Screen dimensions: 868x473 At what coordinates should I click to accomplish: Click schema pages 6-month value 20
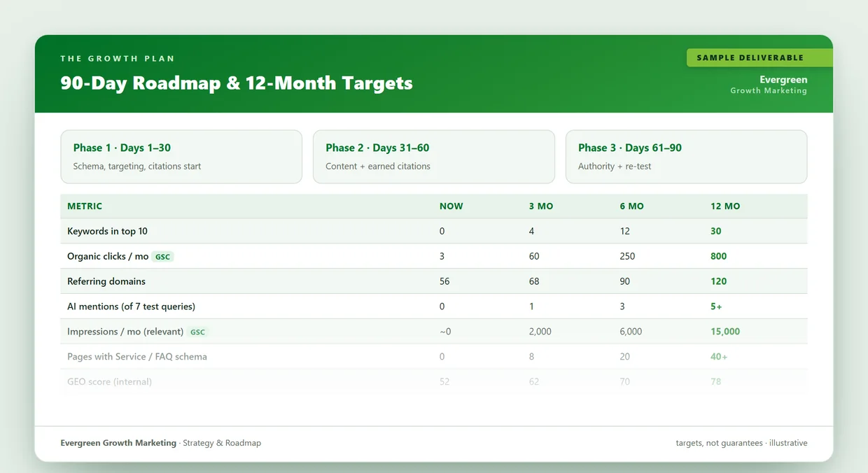pyautogui.click(x=624, y=358)
